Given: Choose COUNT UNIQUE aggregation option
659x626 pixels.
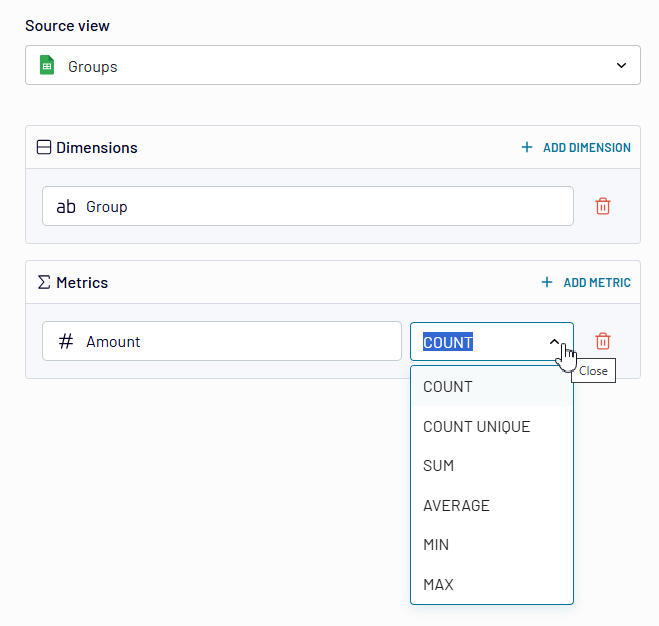Looking at the screenshot, I should (x=476, y=427).
